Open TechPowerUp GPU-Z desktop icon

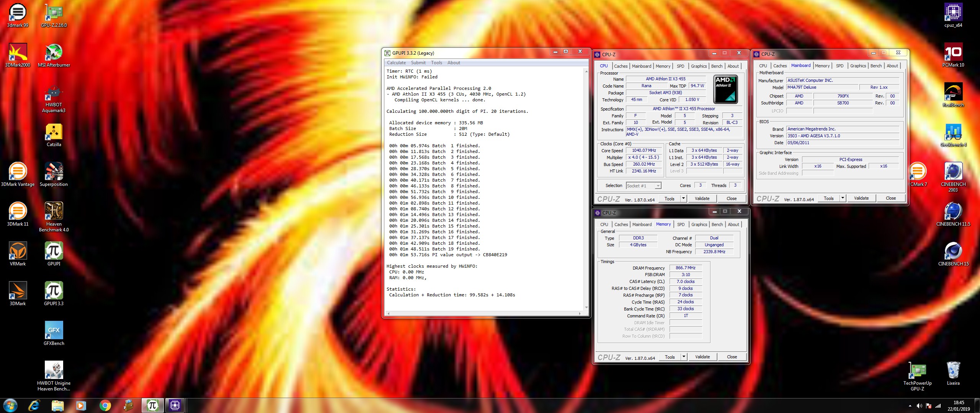click(x=917, y=376)
